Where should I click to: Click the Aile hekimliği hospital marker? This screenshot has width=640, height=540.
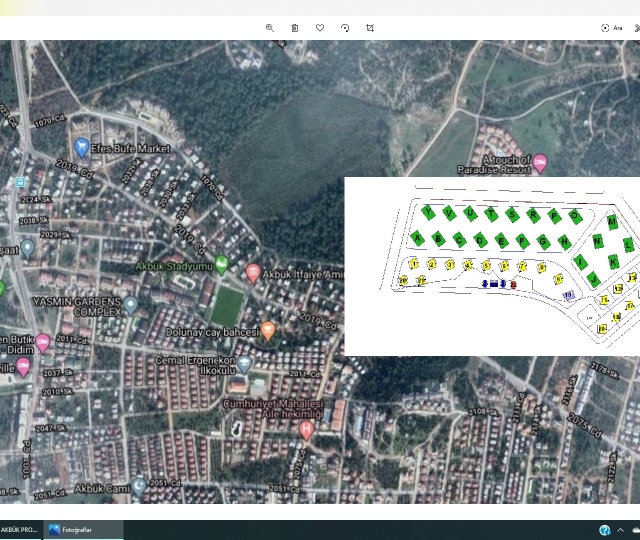tap(307, 430)
